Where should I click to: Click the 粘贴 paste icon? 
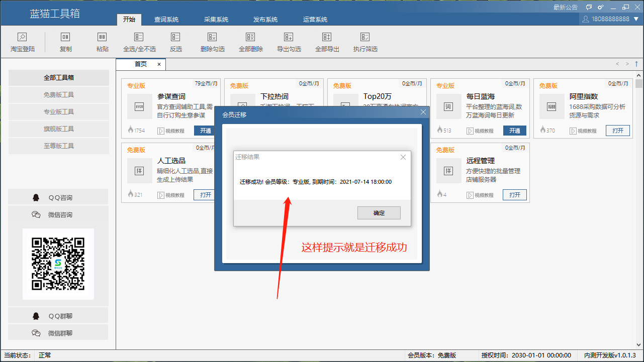tap(102, 37)
